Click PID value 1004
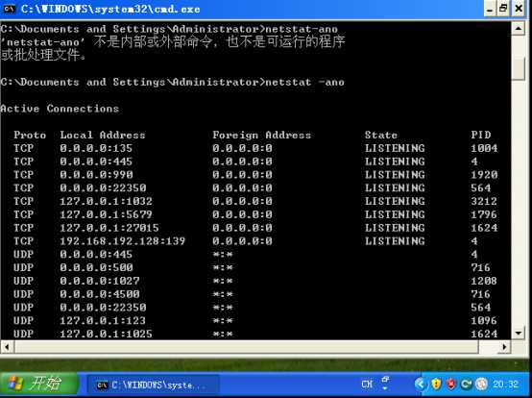The height and width of the screenshot is (398, 532). (484, 148)
